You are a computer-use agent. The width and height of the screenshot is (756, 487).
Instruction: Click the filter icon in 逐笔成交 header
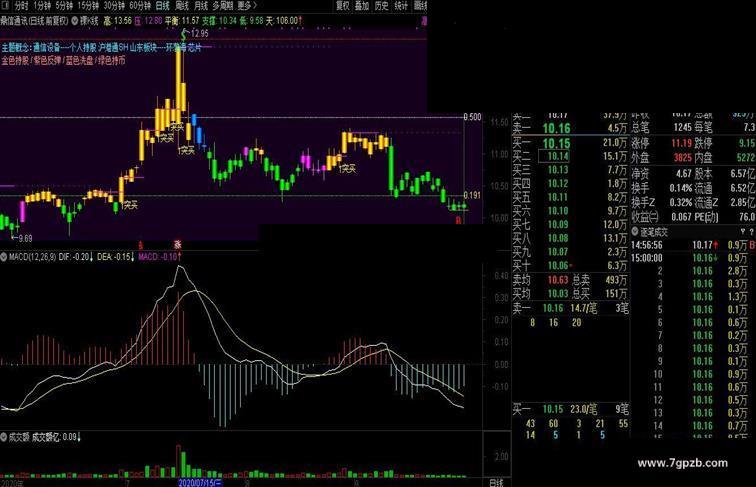tap(743, 231)
